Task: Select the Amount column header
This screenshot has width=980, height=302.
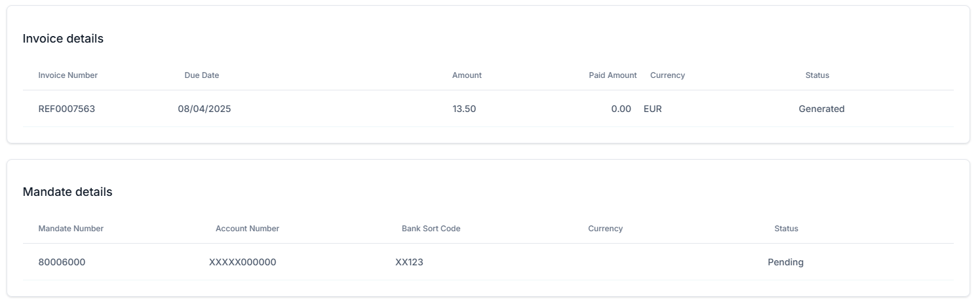Action: point(467,75)
